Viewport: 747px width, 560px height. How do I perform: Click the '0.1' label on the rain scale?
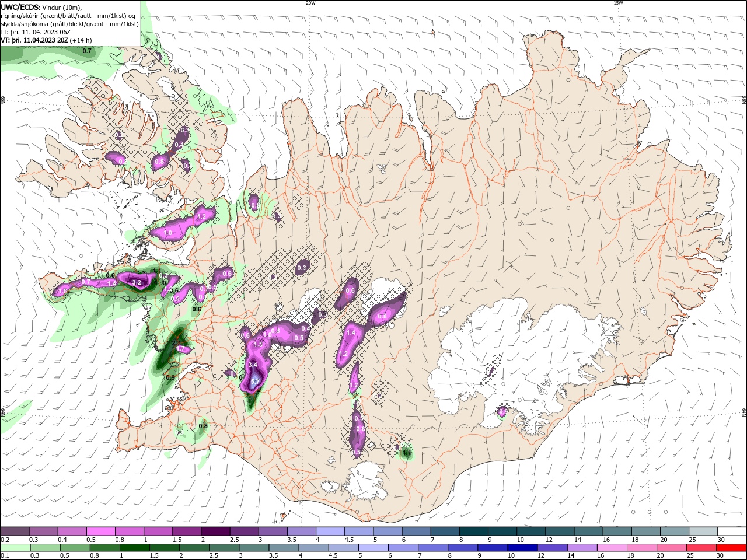[x=5, y=556]
